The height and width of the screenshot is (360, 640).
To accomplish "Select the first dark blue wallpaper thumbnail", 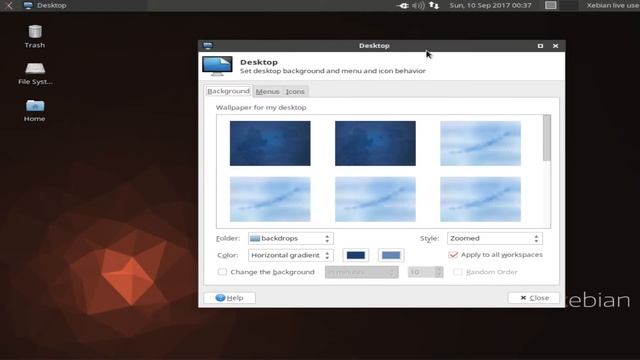I will pyautogui.click(x=270, y=143).
